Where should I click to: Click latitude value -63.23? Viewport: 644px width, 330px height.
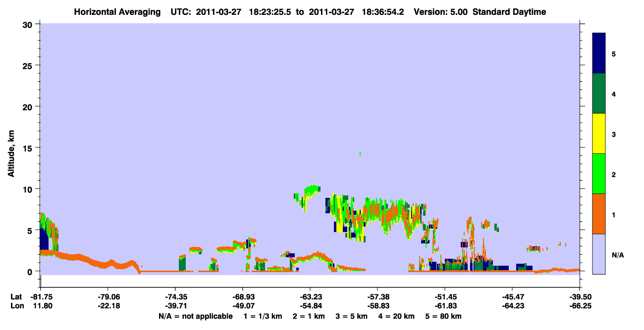(x=310, y=297)
